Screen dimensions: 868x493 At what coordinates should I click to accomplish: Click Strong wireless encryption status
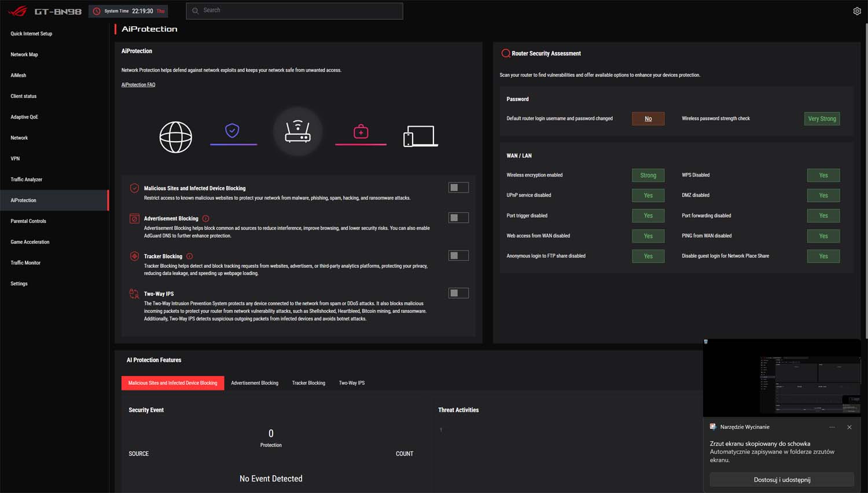click(648, 175)
